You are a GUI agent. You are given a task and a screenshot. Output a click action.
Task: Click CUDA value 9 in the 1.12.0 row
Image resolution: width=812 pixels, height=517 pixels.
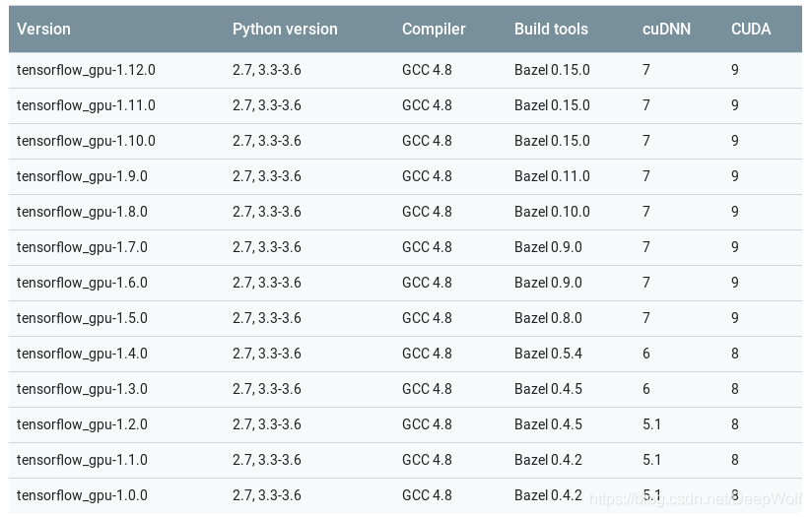coord(735,70)
